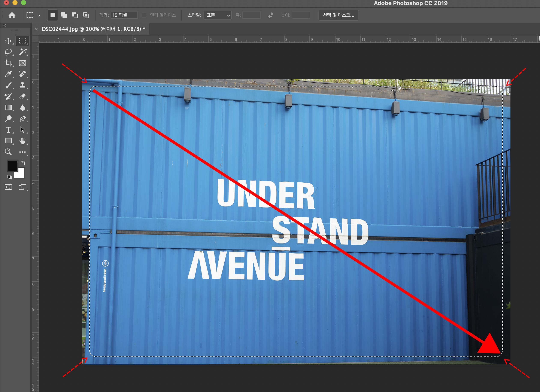The image size is (540, 392).
Task: Select the Eyedropper tool
Action: 8,74
